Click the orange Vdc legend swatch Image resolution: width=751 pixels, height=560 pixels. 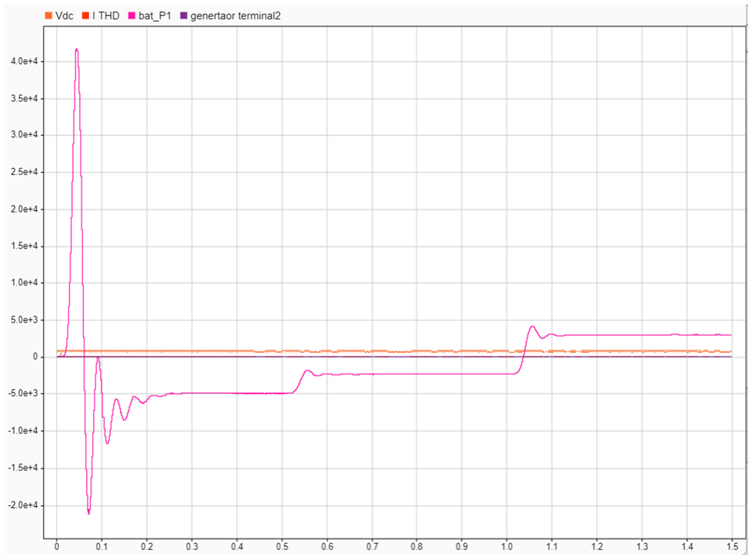(49, 16)
